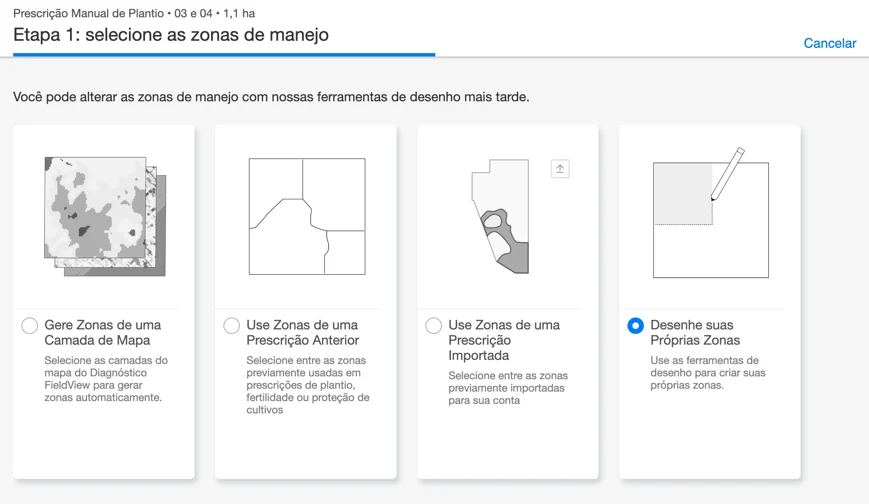Click the imported prescription field illustration
The image size is (869, 504).
click(x=500, y=216)
